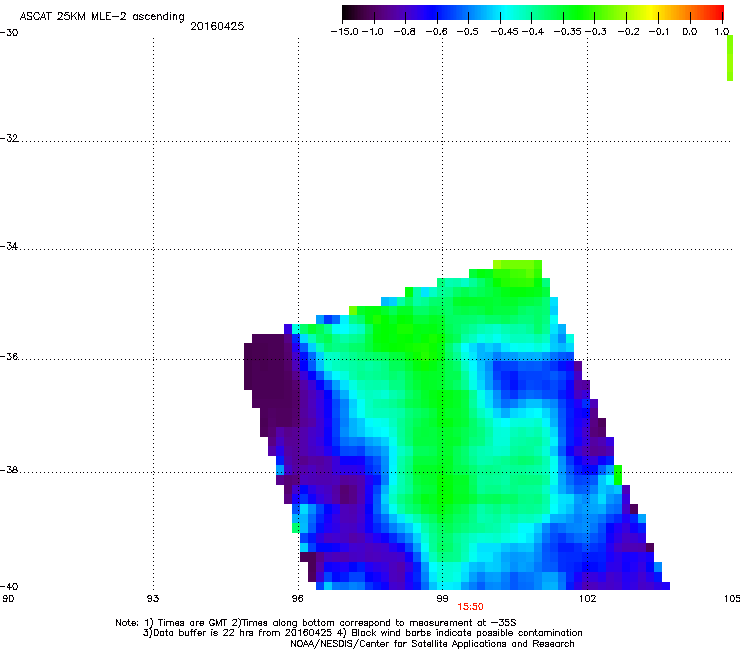
Task: Click the longitude label 99
Action: 442,599
